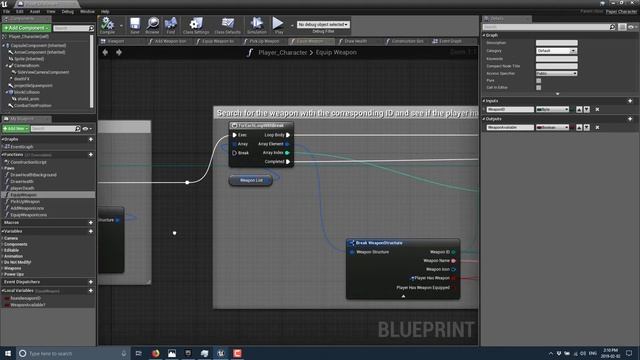Screen dimensions: 640x360
Task: Open the WeaponAvailable output type dropdown
Action: [552, 127]
